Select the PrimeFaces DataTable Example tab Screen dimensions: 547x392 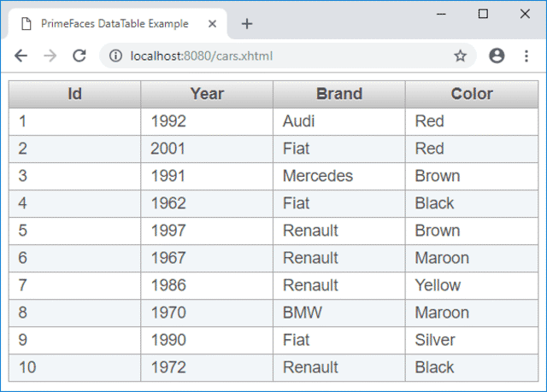click(118, 24)
